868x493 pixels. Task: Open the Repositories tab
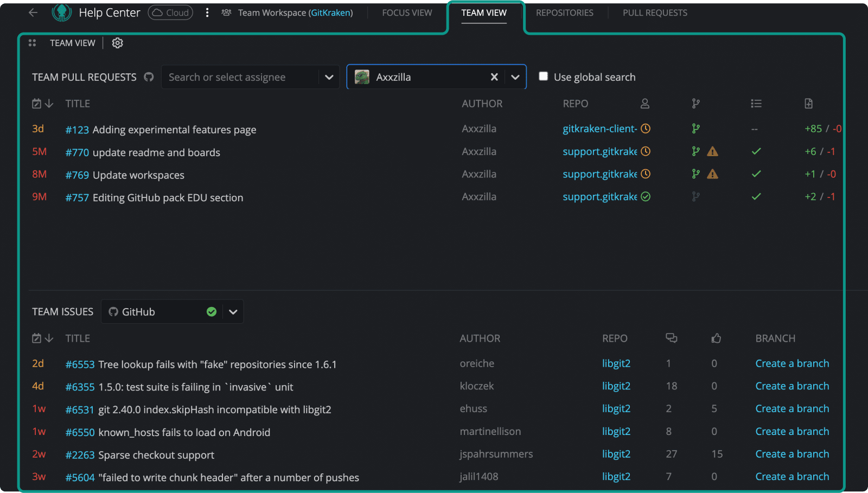tap(565, 12)
